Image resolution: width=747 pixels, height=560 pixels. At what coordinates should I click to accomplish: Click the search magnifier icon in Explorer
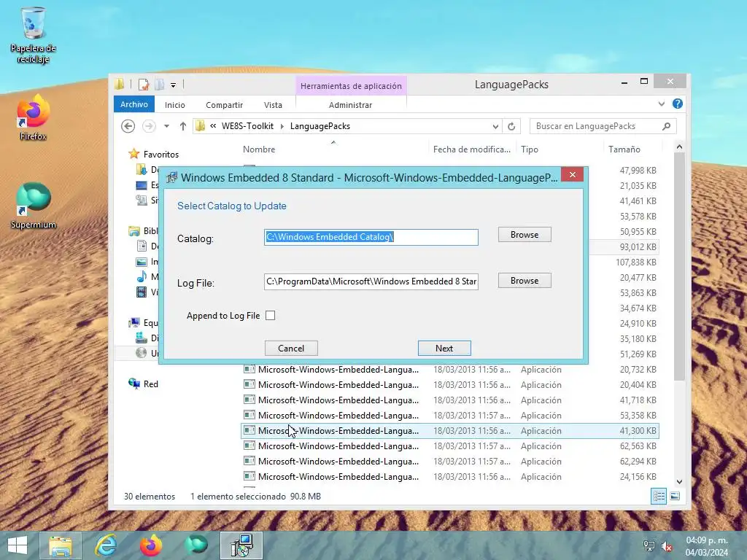[x=666, y=126]
